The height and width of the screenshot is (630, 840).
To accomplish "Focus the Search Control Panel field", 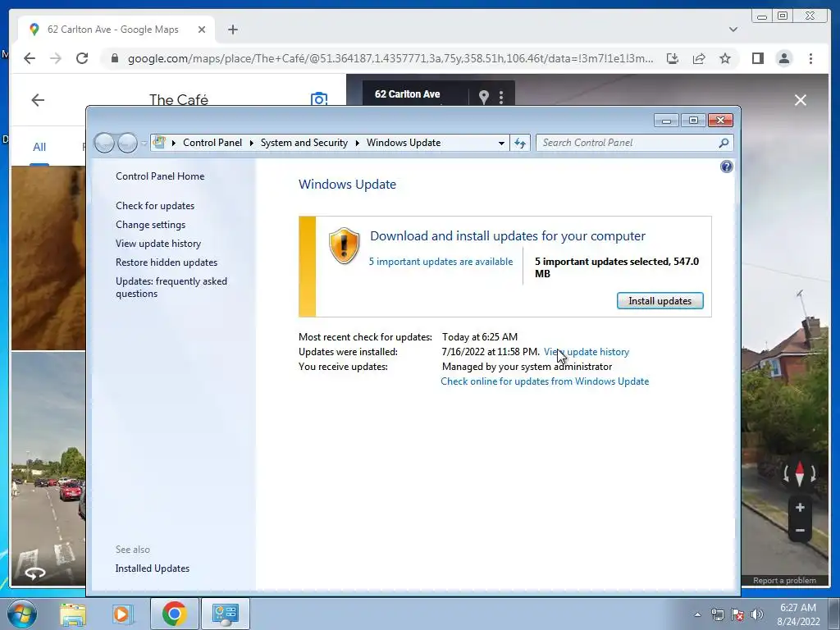I will [x=627, y=143].
